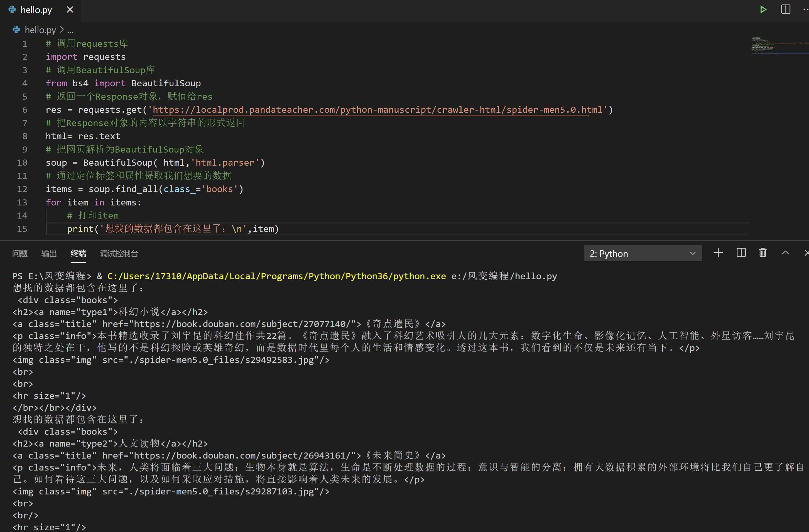The image size is (809, 532).
Task: Click terminal line with name="type2" 人文读物
Action: pos(110,444)
